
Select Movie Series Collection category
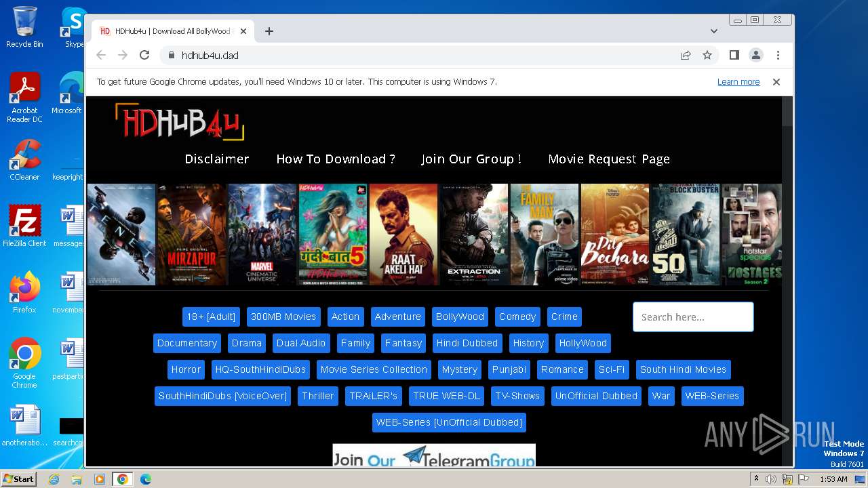pyautogui.click(x=374, y=369)
